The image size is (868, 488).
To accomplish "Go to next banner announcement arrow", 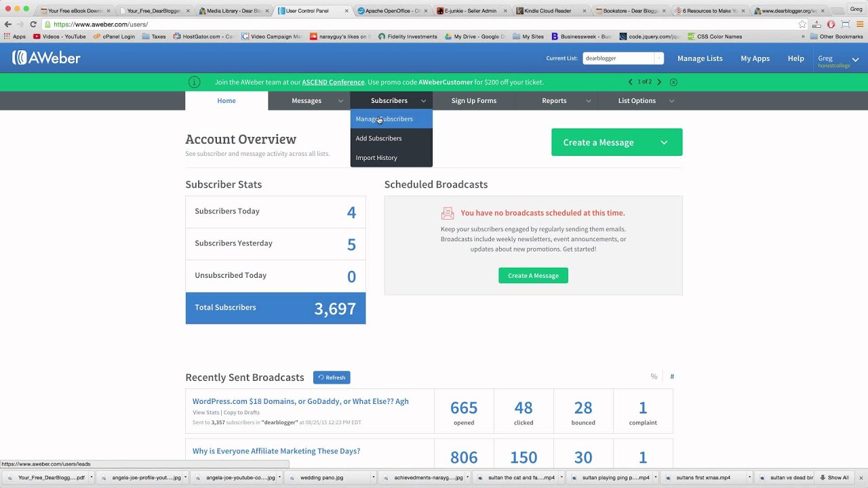I will pos(658,82).
